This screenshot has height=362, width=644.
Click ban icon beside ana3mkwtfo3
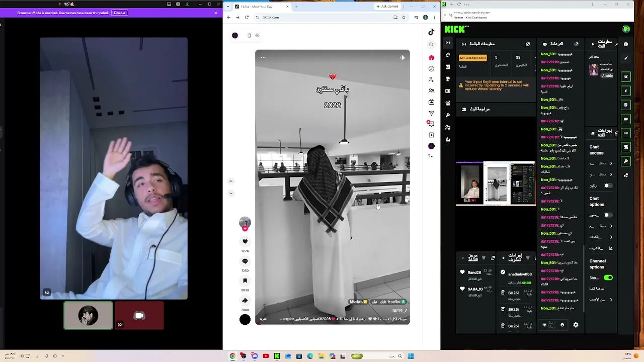click(x=503, y=273)
